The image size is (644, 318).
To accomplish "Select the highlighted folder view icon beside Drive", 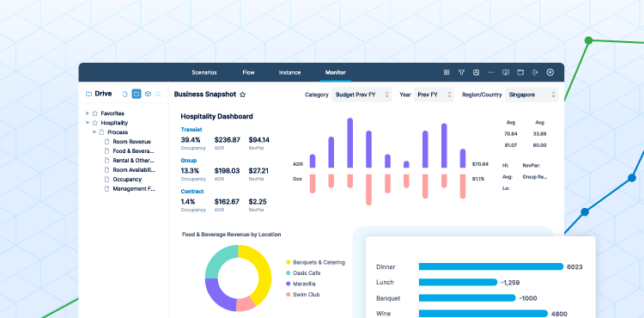I will tap(137, 94).
